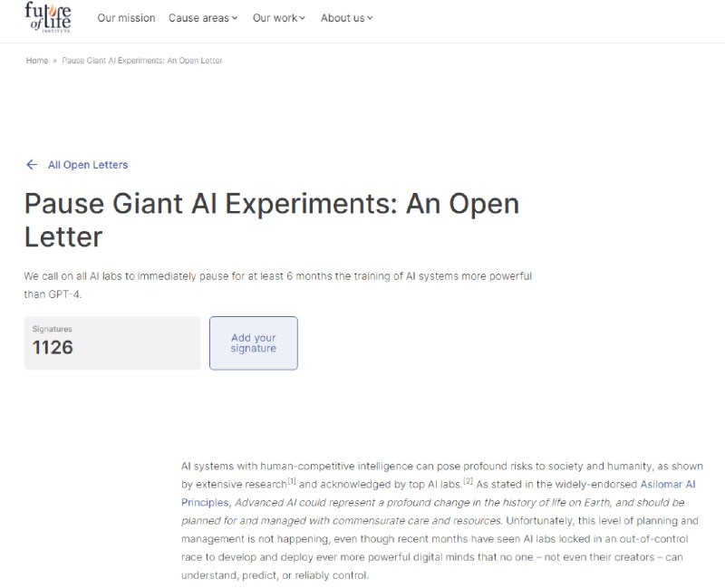The width and height of the screenshot is (725, 588).
Task: Open the Our work menu
Action: click(279, 18)
